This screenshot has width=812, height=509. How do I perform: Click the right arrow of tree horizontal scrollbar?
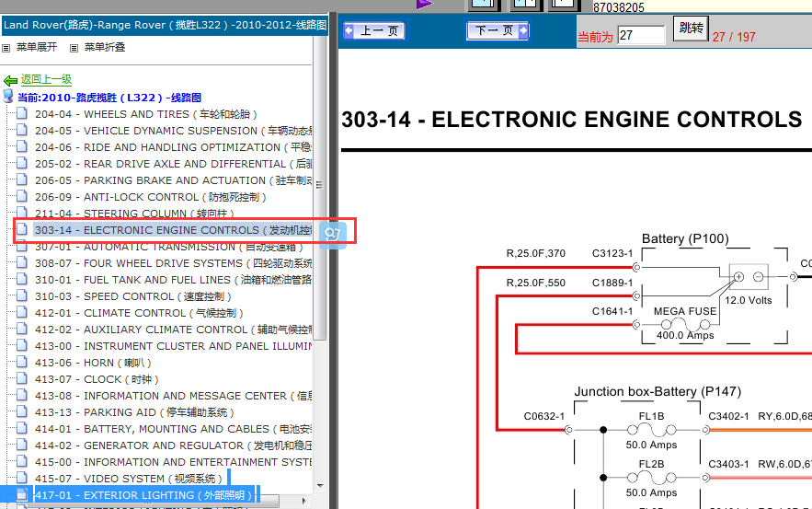point(304,501)
